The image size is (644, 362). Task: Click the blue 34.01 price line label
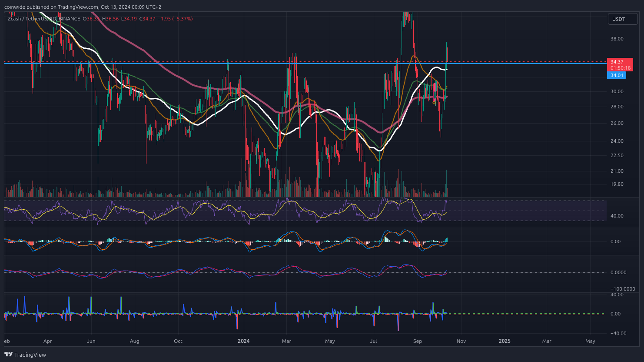point(617,75)
